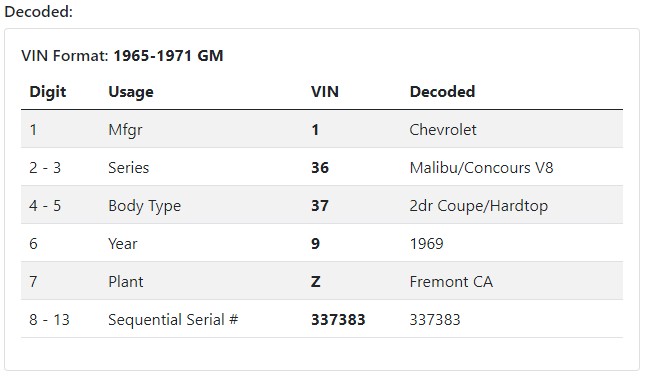Click the Decoded column header

tap(442, 92)
